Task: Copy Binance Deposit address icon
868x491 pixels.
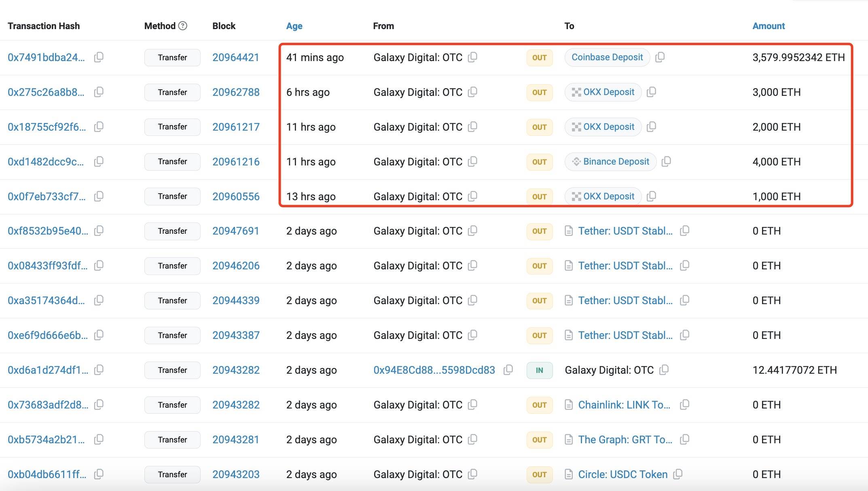Action: point(666,162)
